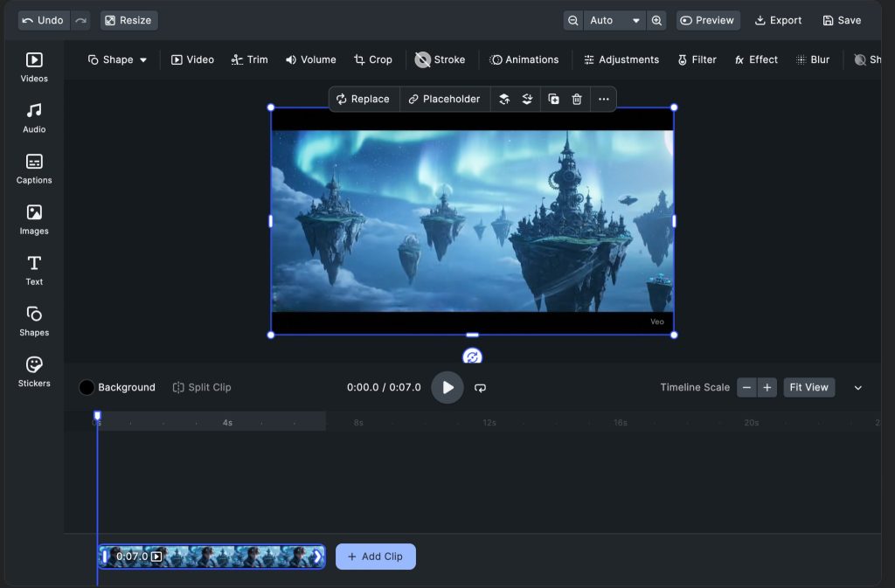Click the Redo arrow icon
Viewport: 895px width, 588px height.
81,20
